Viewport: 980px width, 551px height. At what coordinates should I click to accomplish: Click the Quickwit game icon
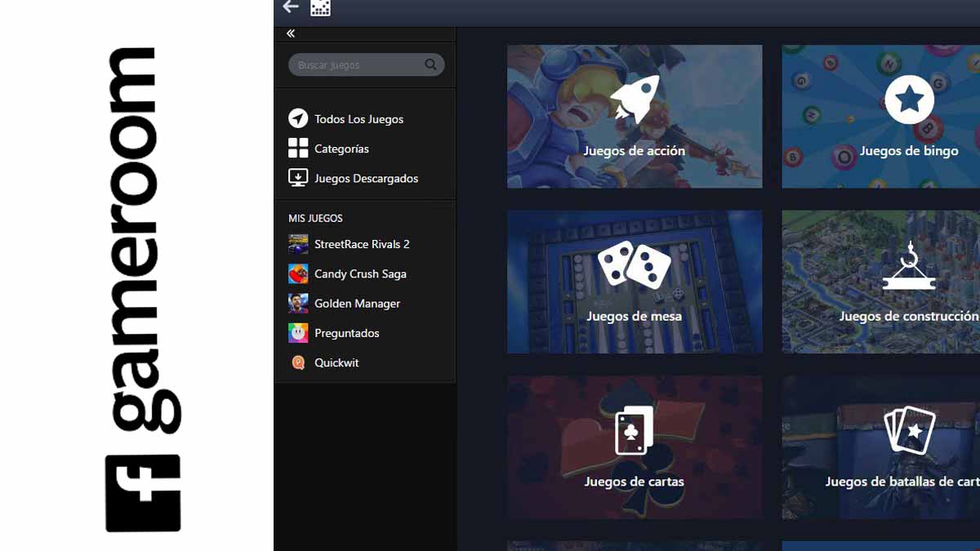[298, 362]
